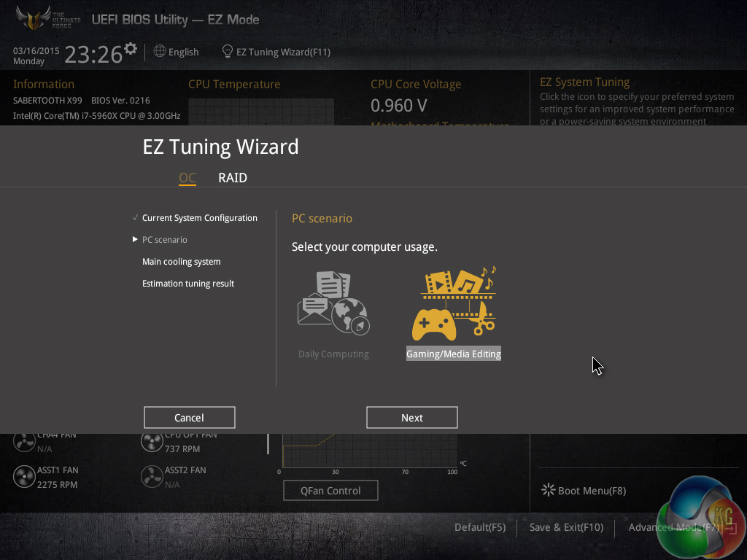Select the ASST2 FAN fan icon
This screenshot has height=560, width=747.
[152, 477]
